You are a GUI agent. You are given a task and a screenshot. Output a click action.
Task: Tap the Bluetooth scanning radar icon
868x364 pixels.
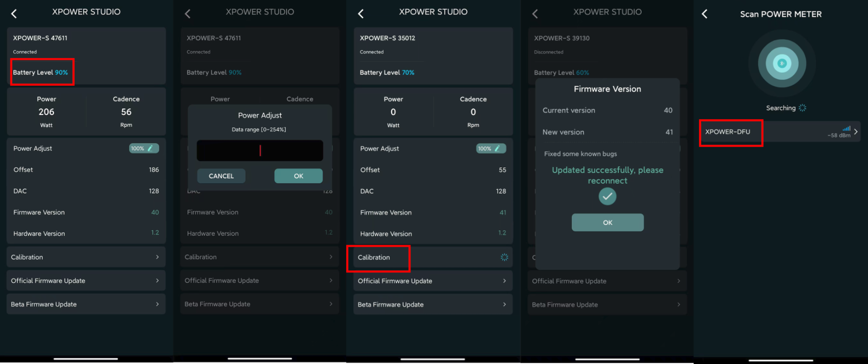point(782,63)
